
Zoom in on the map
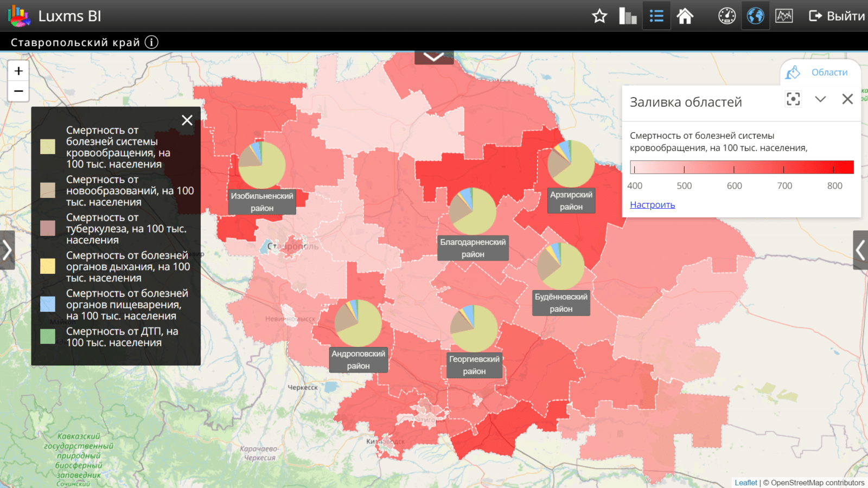(18, 71)
